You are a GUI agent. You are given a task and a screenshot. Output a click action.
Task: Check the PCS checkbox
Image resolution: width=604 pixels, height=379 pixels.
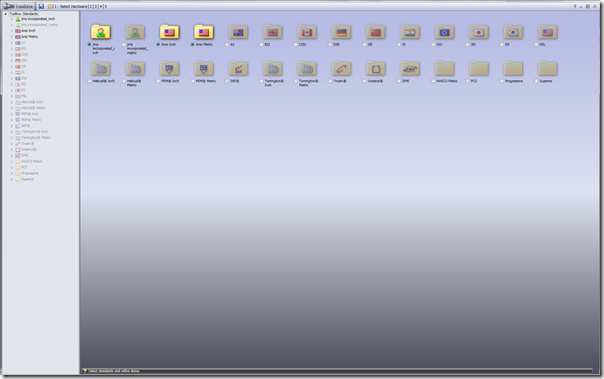pyautogui.click(x=467, y=81)
